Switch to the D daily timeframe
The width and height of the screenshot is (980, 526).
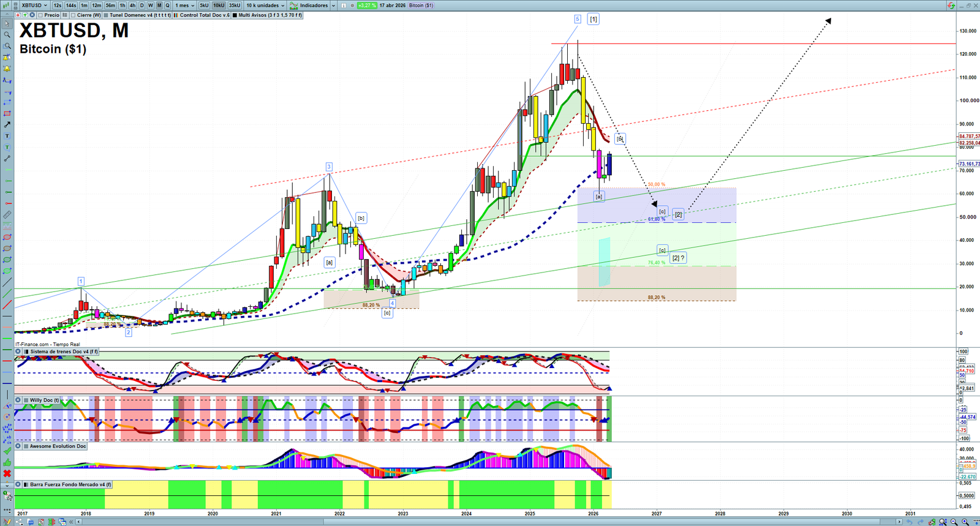[x=142, y=6]
